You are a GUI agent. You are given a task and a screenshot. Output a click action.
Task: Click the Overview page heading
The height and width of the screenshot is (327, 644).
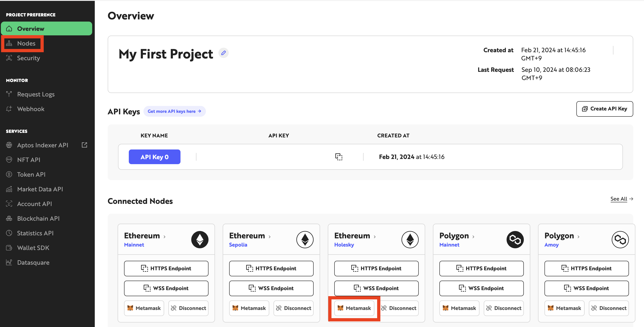click(x=131, y=16)
